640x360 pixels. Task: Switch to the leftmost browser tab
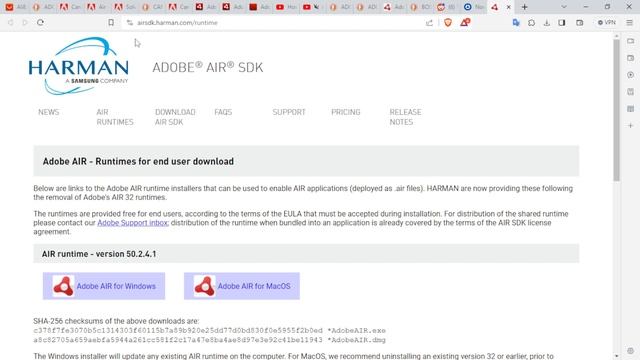click(x=16, y=7)
